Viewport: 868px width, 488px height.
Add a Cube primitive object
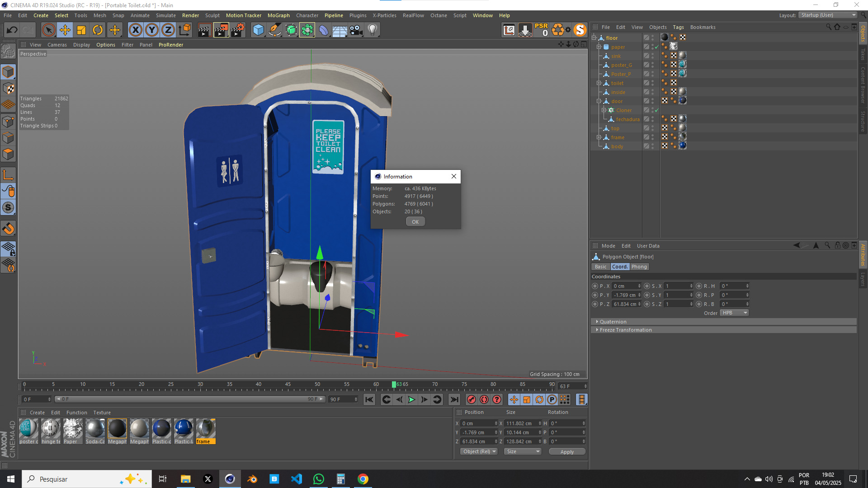pyautogui.click(x=258, y=30)
